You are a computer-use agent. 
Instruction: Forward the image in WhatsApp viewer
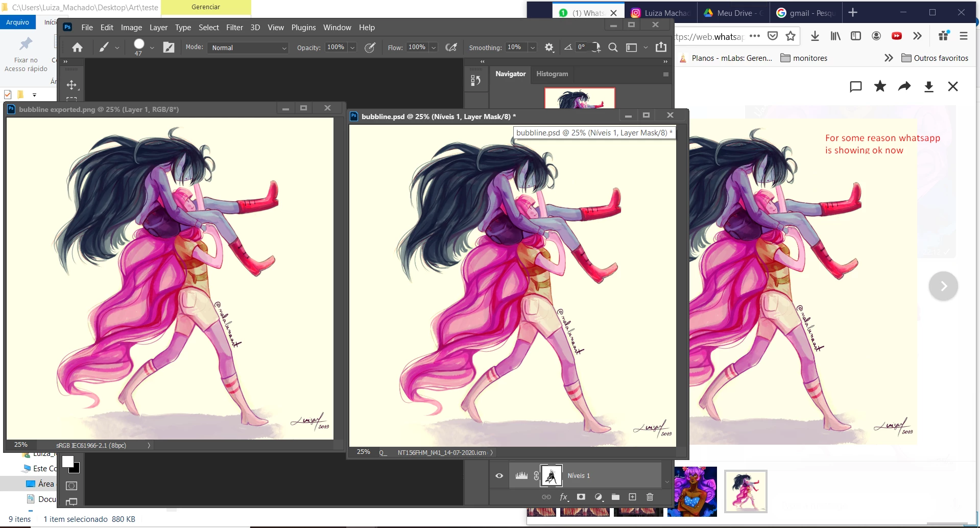904,86
